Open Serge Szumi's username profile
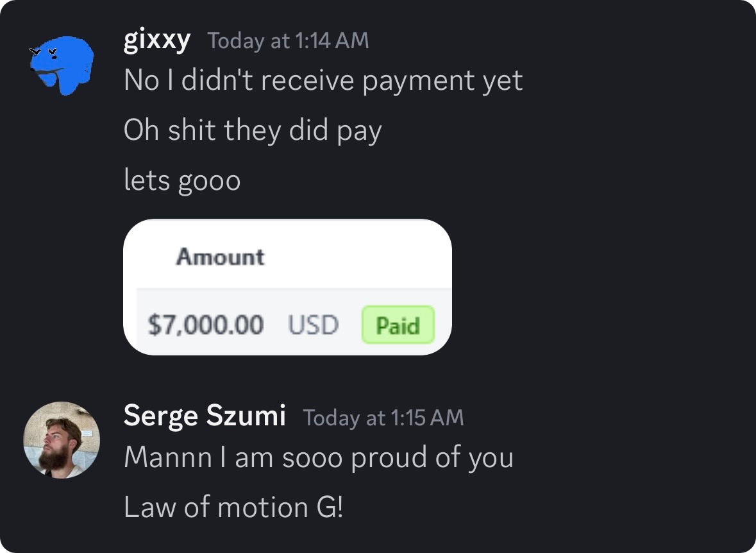The width and height of the screenshot is (756, 553). (204, 416)
